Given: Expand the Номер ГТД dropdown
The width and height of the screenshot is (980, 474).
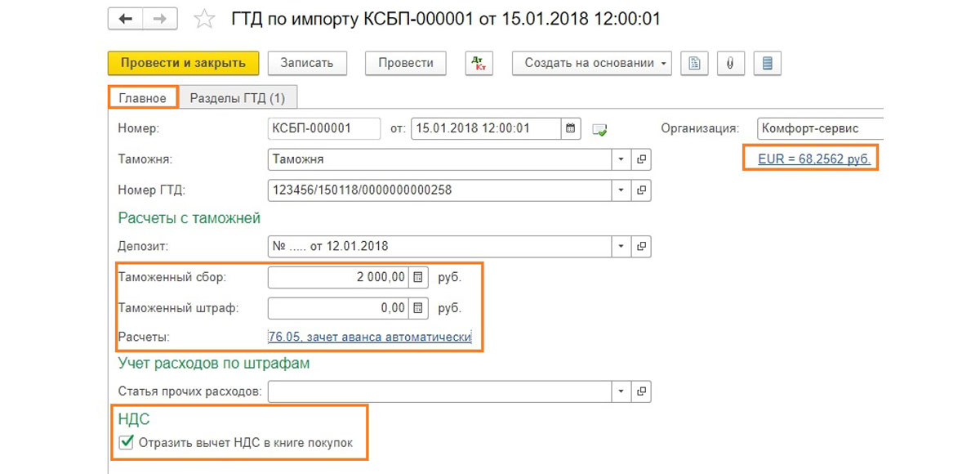Looking at the screenshot, I should point(621,190).
